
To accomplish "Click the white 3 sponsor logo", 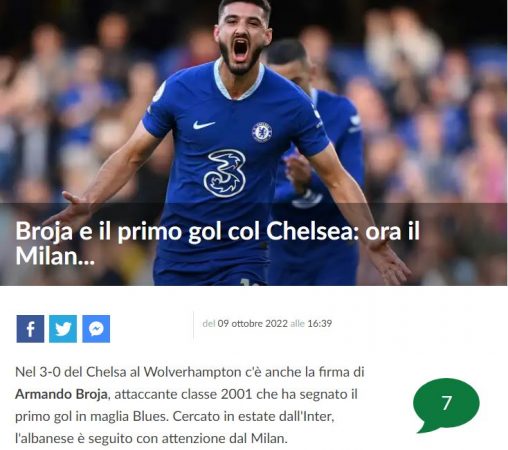I will pyautogui.click(x=224, y=173).
